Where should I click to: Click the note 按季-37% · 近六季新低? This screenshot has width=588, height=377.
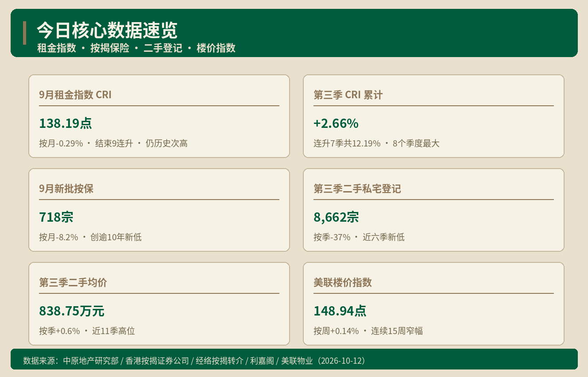[359, 237]
